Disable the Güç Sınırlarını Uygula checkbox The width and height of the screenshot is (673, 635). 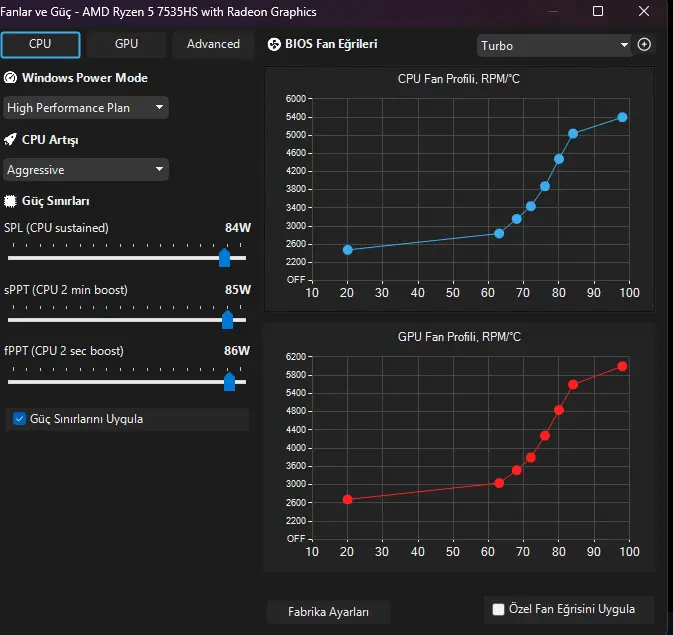19,419
